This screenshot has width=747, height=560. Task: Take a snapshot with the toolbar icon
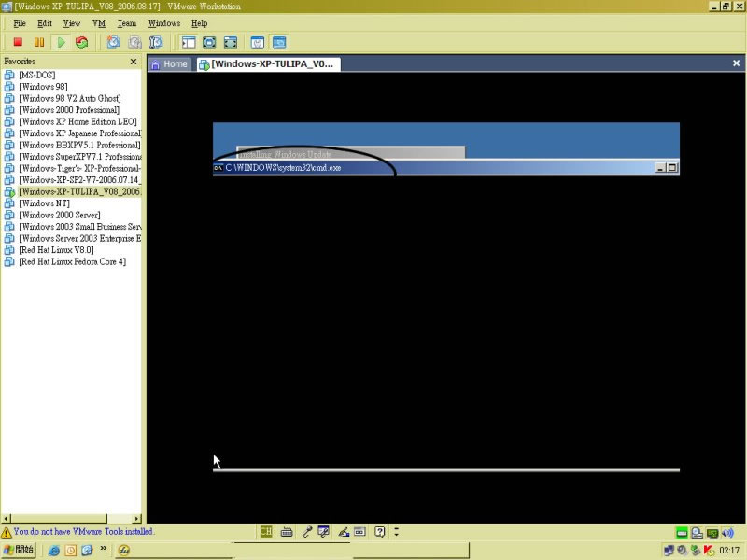[x=113, y=42]
